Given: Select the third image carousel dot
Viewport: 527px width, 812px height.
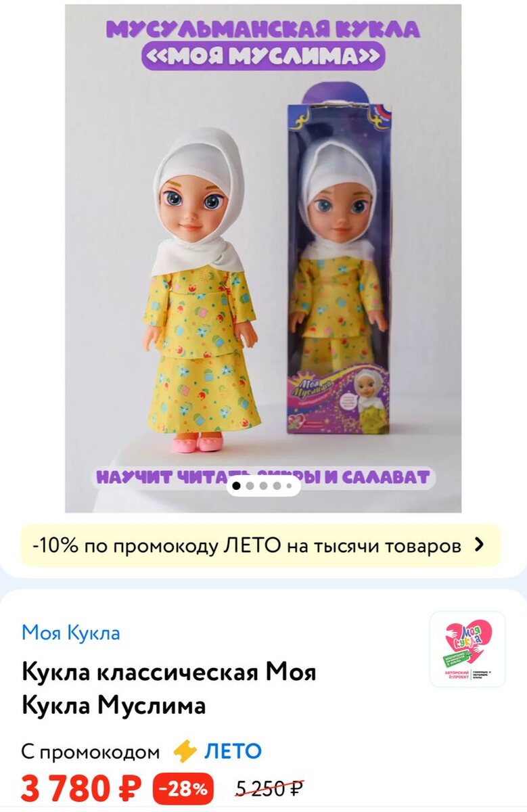Looking at the screenshot, I should [264, 486].
